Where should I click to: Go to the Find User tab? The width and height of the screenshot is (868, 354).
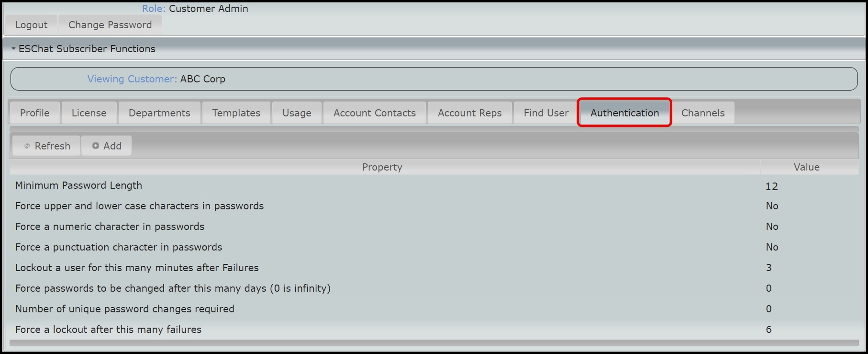click(545, 113)
